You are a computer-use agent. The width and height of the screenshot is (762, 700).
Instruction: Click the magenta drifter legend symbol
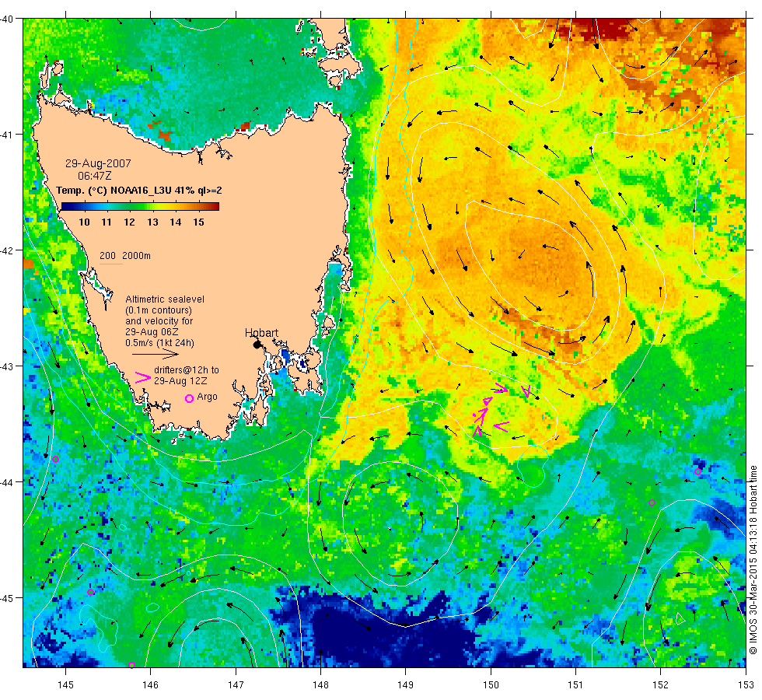point(143,377)
